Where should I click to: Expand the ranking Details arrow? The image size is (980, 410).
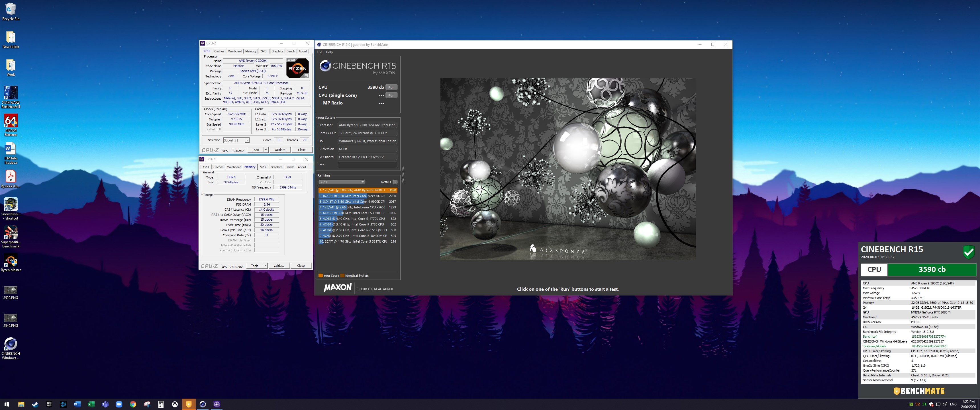tap(395, 182)
